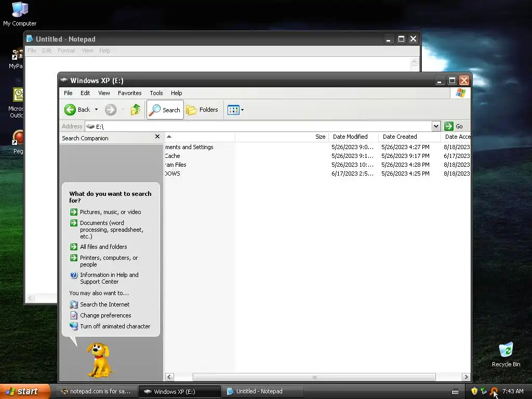Search for Pictures, music, or video
Viewport: 532px width, 399px height.
click(110, 212)
